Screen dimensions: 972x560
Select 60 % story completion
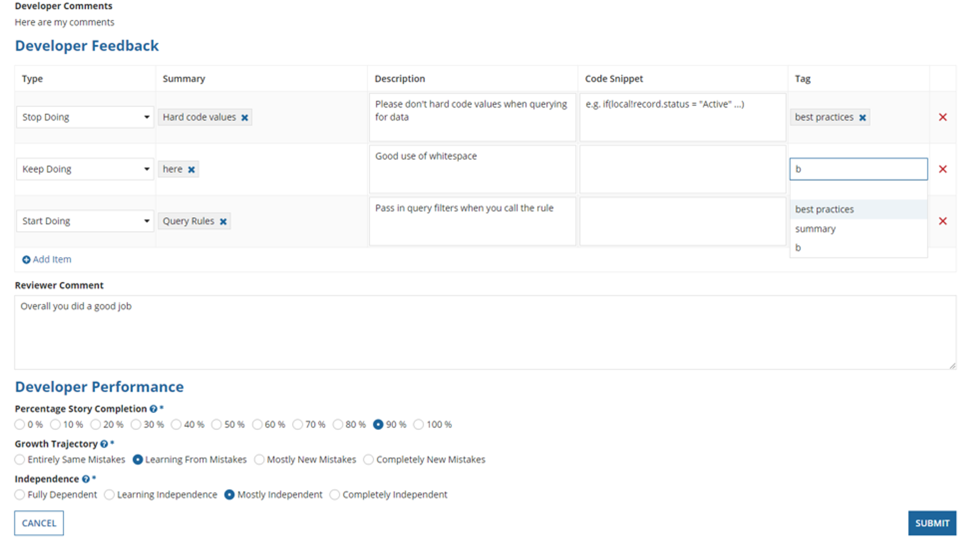pyautogui.click(x=257, y=424)
